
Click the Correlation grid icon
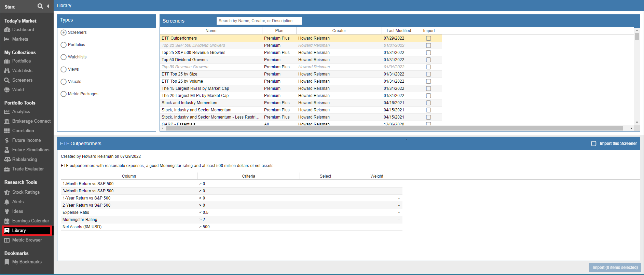(x=7, y=131)
